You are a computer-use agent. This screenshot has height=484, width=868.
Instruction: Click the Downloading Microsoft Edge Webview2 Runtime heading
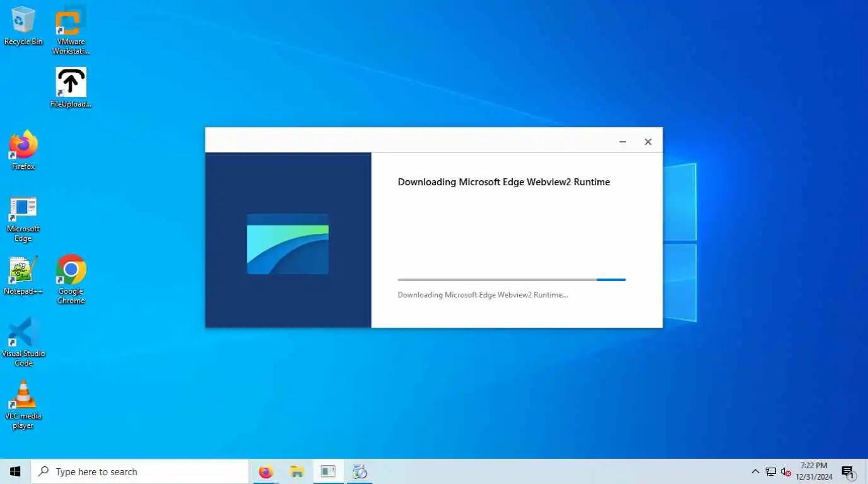(504, 182)
